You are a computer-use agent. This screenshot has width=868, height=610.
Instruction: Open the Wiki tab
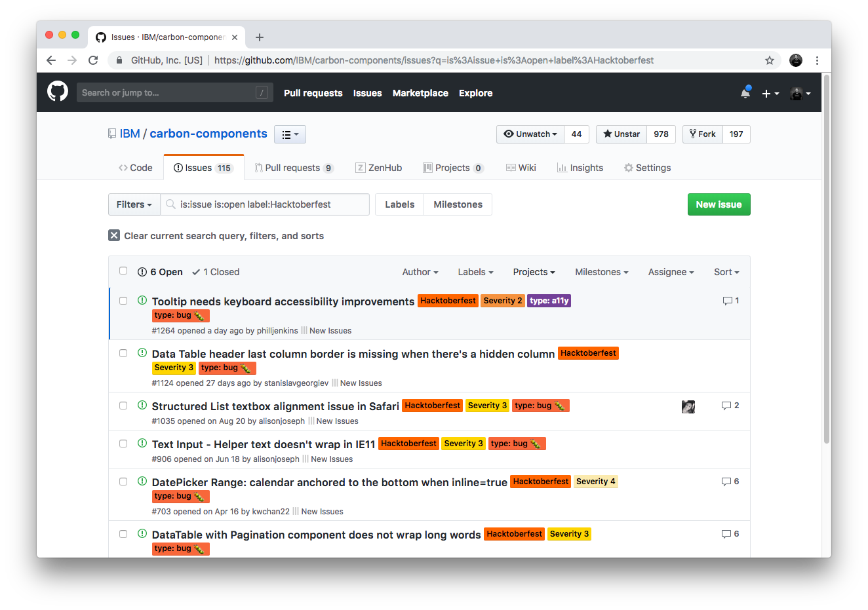coord(521,168)
